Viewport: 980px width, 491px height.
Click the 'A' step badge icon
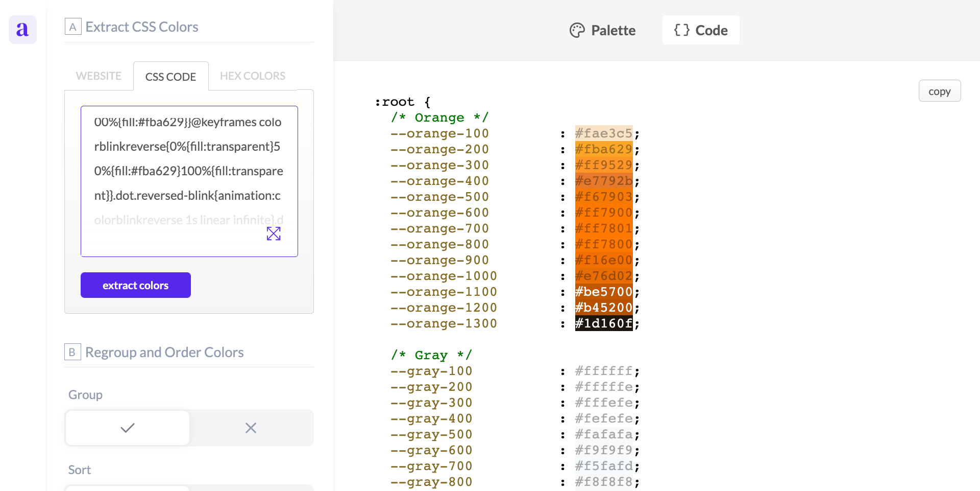tap(73, 27)
